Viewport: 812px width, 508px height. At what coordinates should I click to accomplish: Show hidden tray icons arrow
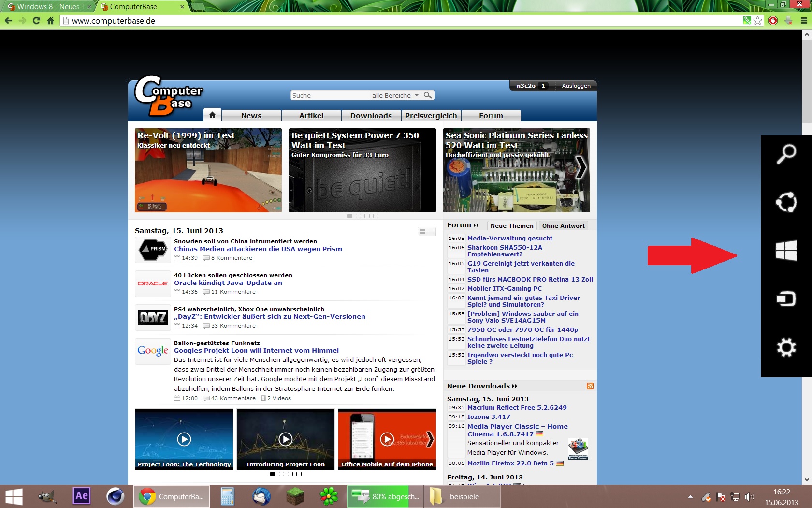click(690, 497)
